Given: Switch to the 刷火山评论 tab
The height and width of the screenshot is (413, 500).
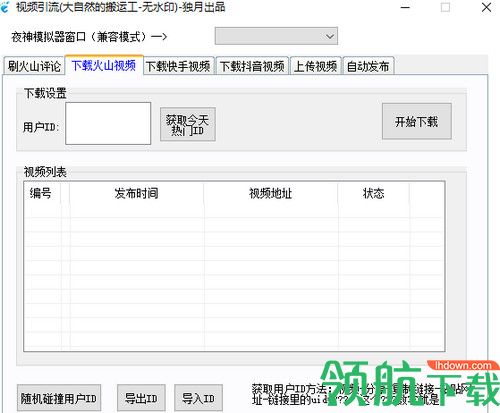Looking at the screenshot, I should pyautogui.click(x=34, y=66).
